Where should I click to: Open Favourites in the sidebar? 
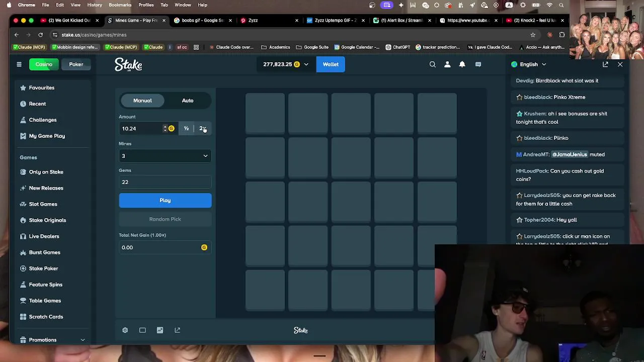coord(42,87)
